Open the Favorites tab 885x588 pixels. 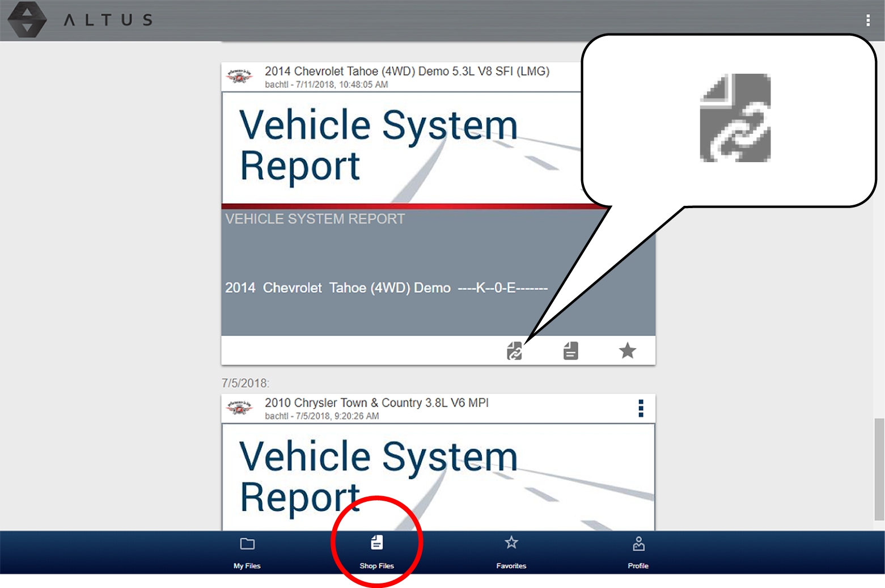[x=511, y=552]
